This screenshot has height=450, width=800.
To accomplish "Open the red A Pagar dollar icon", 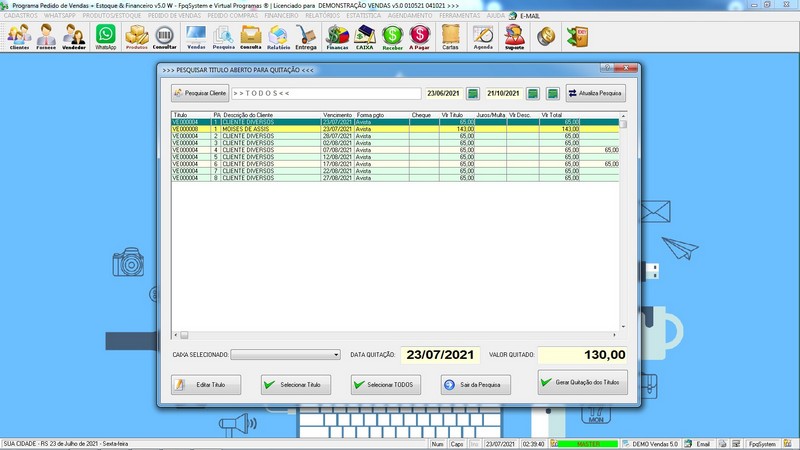I will coord(419,37).
